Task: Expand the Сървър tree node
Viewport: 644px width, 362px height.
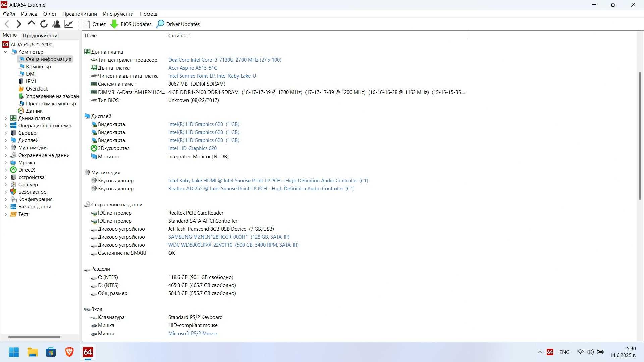Action: click(6, 133)
